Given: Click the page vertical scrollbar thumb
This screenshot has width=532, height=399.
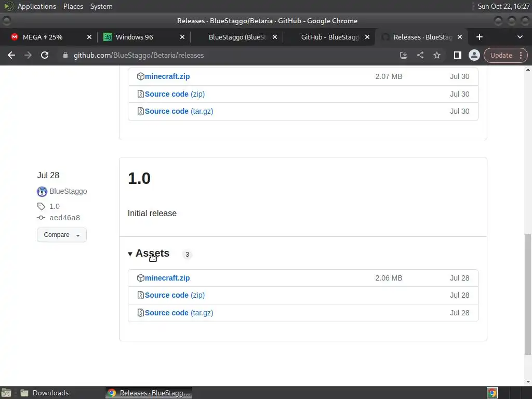Looking at the screenshot, I should (x=528, y=295).
